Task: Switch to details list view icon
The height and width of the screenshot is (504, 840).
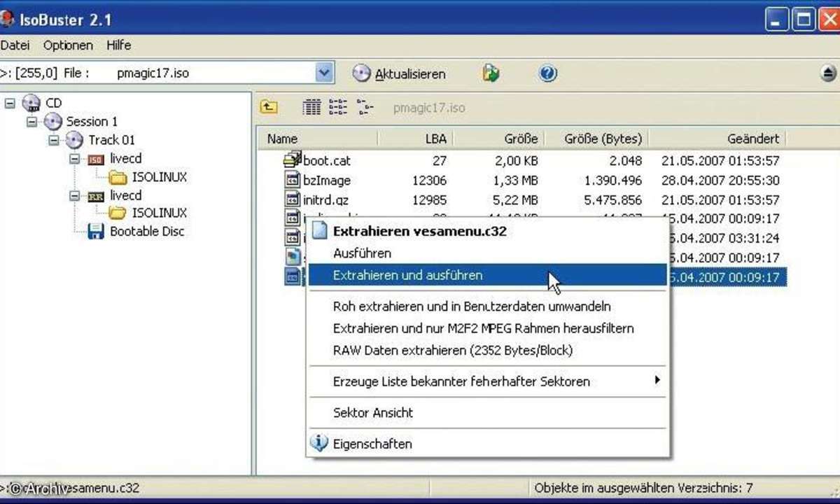Action: point(311,108)
